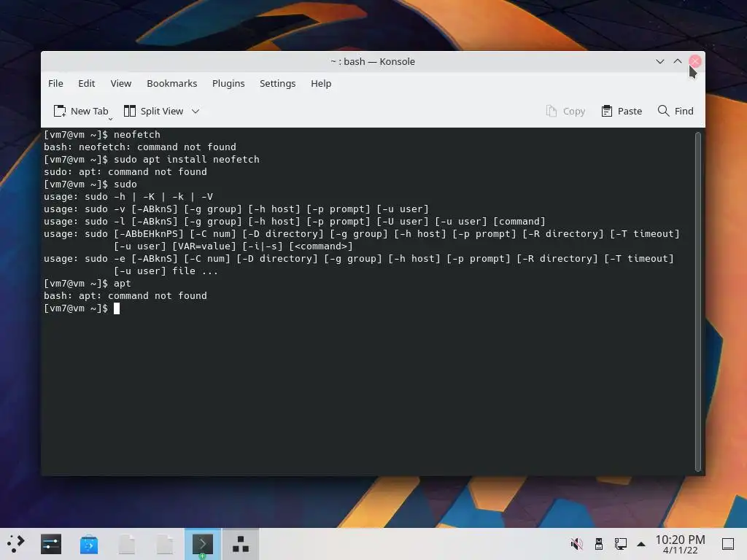The height and width of the screenshot is (560, 747).
Task: Click the New Tab icon
Action: (60, 111)
